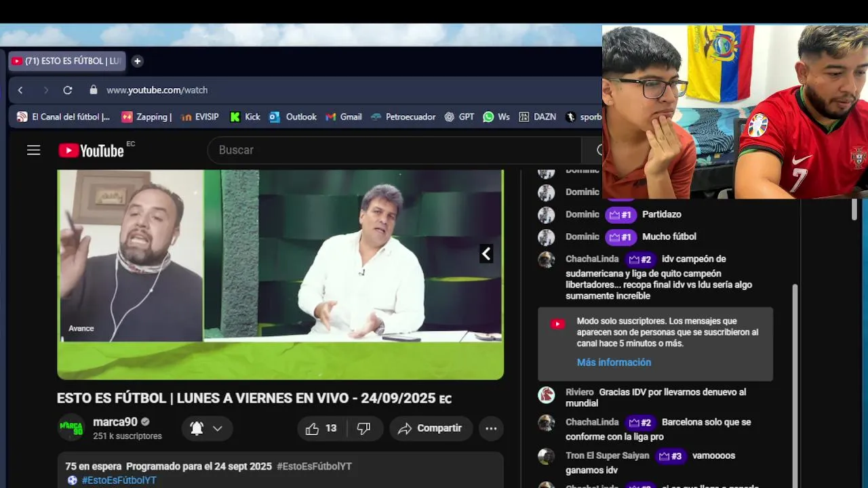Click ChachaLinda's avatar on idv campeón message
The height and width of the screenshot is (488, 868).
(547, 260)
